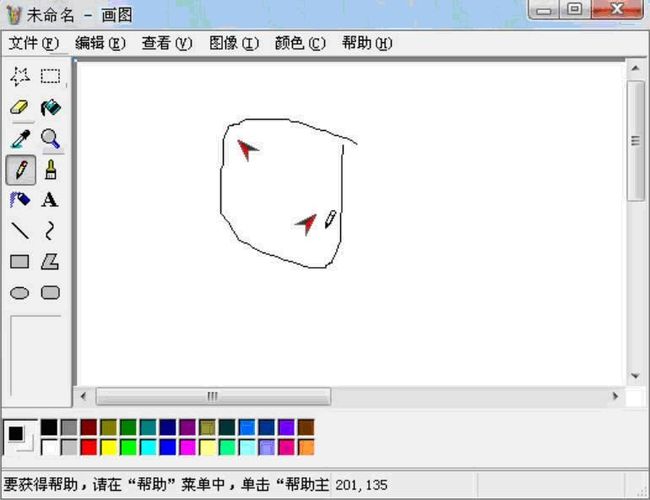Open the 查看(V) menu
The image size is (650, 500).
pos(167,43)
